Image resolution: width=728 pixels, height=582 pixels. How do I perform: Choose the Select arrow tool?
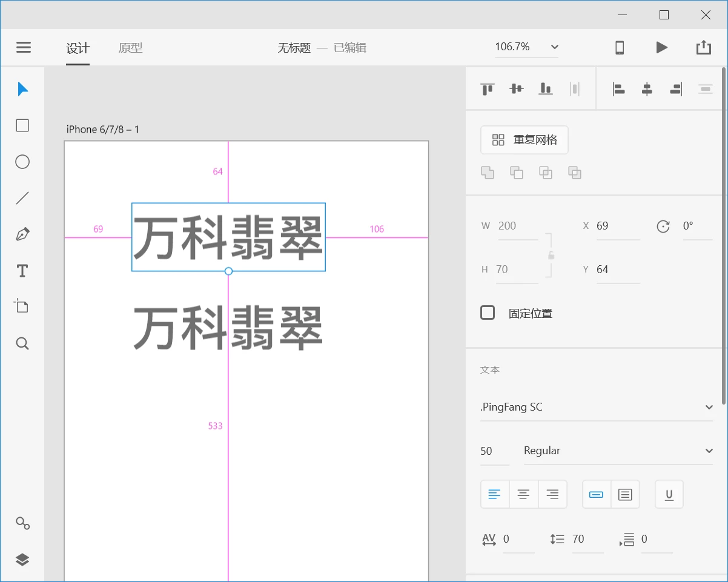tap(22, 89)
